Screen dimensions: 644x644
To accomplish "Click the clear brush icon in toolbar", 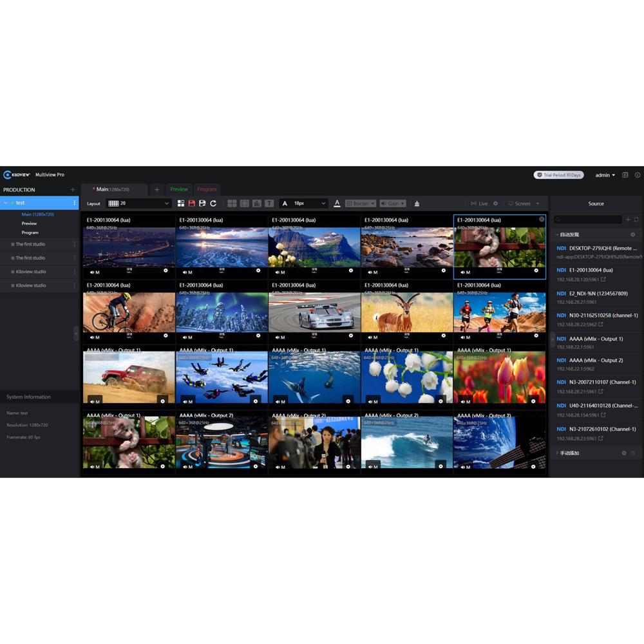I will (417, 204).
